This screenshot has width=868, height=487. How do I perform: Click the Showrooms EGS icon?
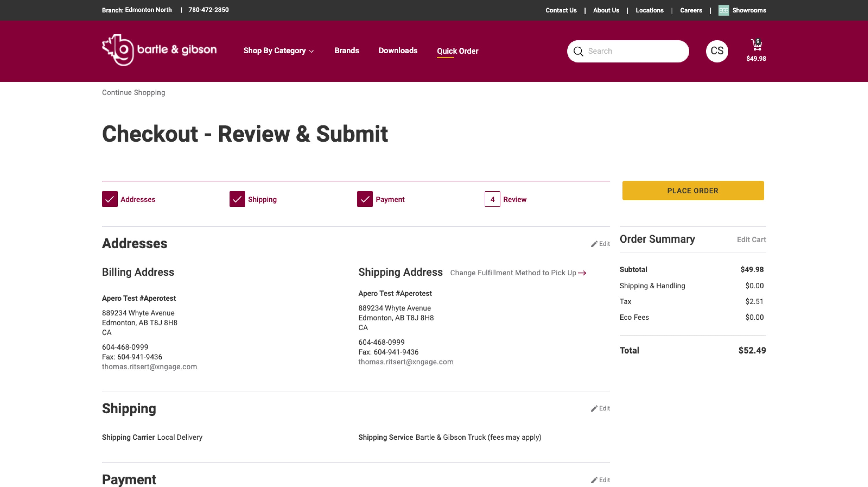click(x=723, y=10)
